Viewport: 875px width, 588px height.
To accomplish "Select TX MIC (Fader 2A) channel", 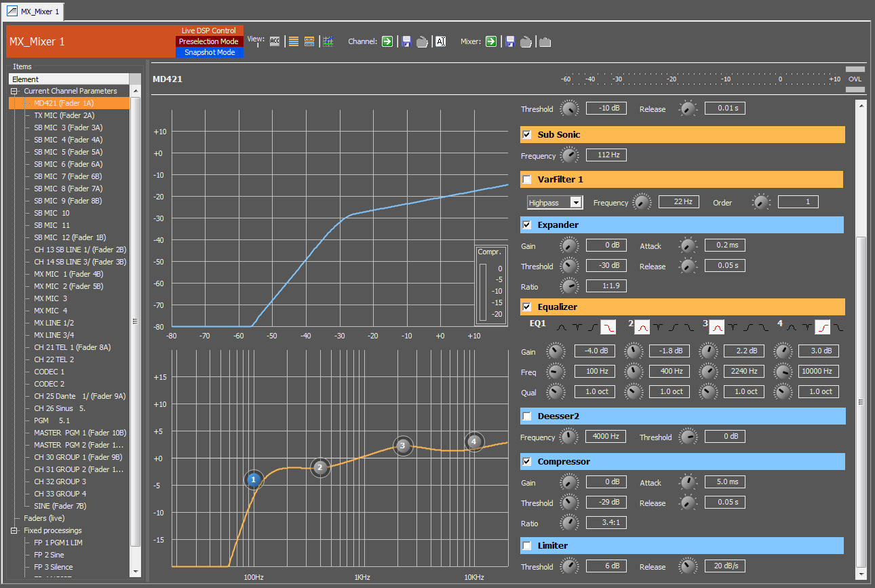I will (x=64, y=115).
